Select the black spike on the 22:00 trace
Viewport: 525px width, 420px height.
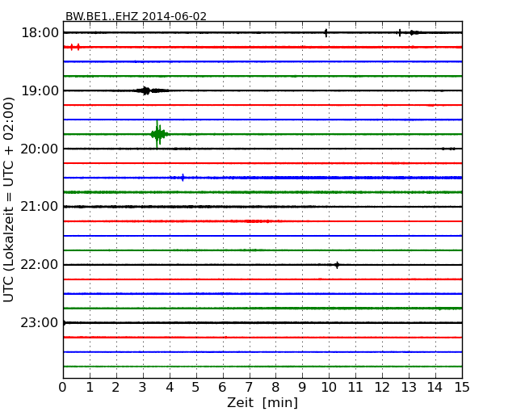pos(337,265)
